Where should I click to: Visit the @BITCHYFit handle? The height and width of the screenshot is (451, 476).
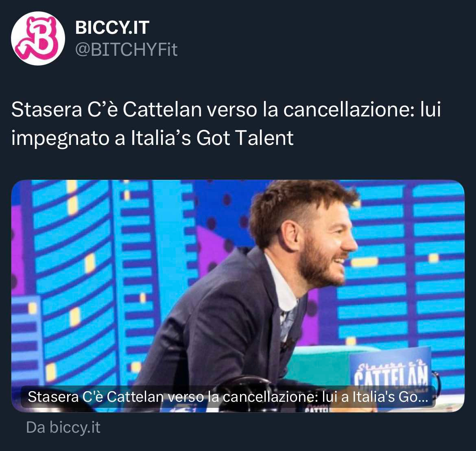pyautogui.click(x=126, y=50)
